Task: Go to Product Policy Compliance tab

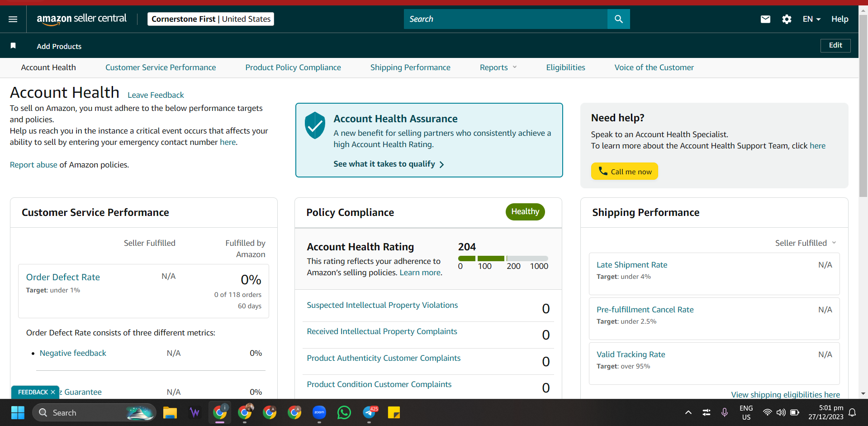Action: point(293,67)
